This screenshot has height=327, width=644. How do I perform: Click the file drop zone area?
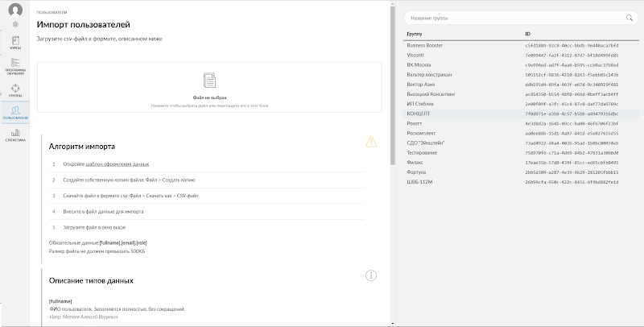209,87
